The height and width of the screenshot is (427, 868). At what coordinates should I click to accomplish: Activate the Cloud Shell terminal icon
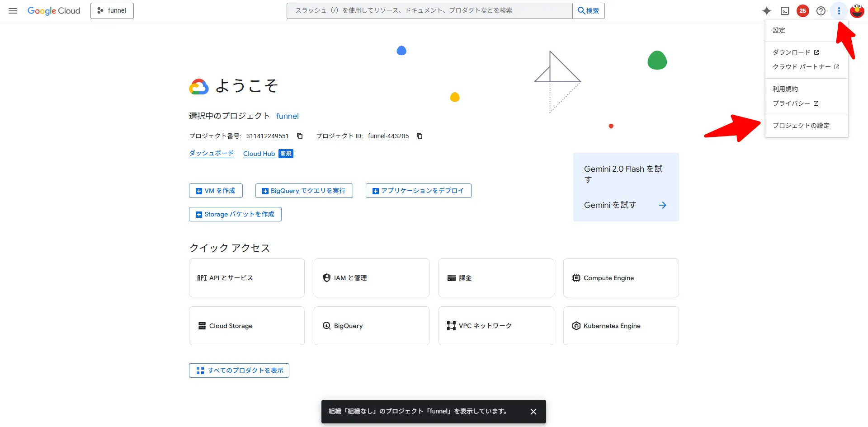[785, 11]
